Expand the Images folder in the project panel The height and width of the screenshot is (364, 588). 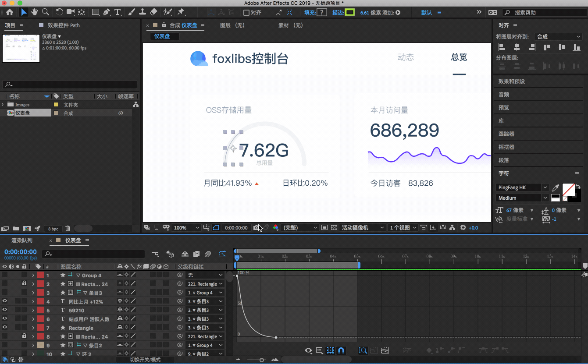[x=4, y=104]
